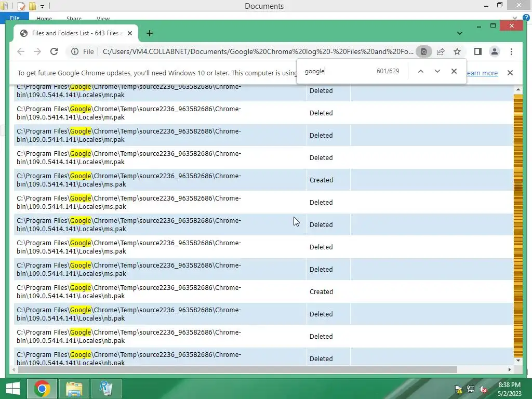This screenshot has width=532, height=399.
Task: Click vertical scrollbar down arrow
Action: 518,361
